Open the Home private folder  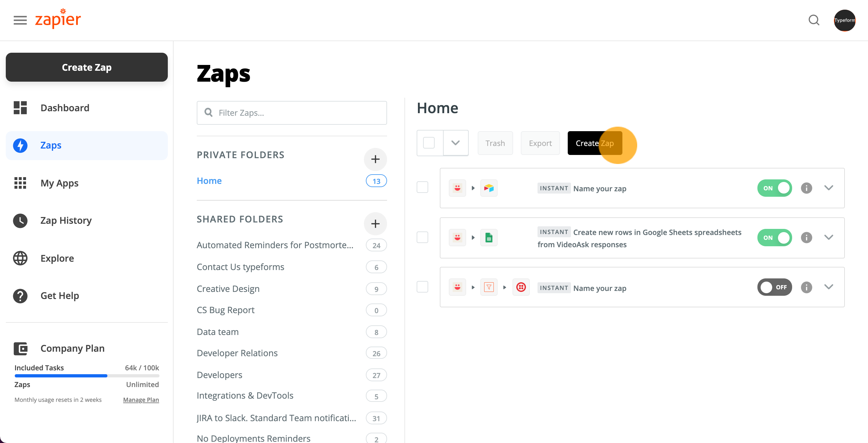[x=209, y=181]
